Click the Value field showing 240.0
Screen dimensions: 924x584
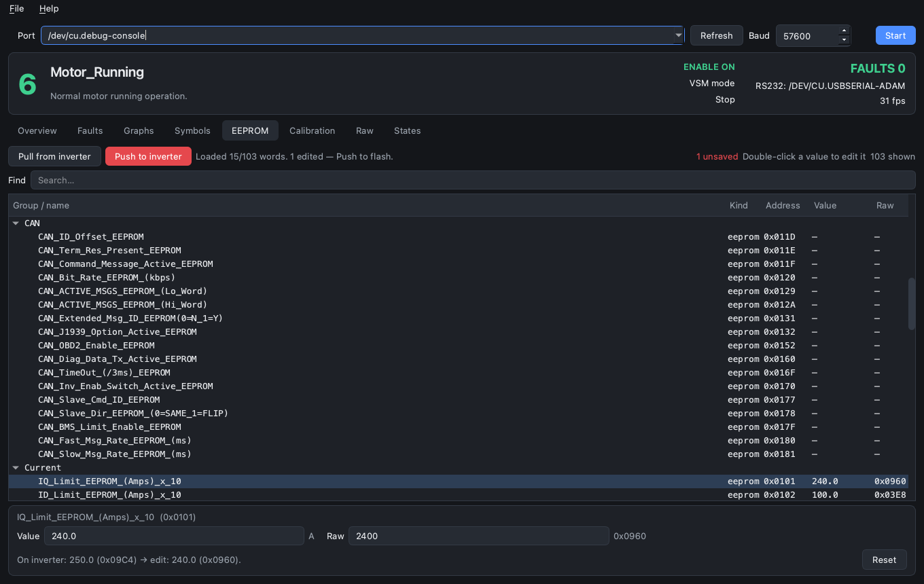tap(174, 536)
